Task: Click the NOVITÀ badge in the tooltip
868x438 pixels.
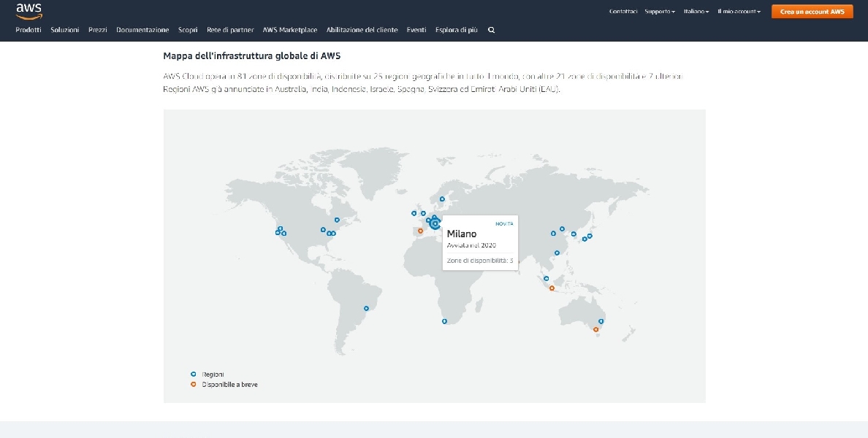Action: tap(504, 224)
